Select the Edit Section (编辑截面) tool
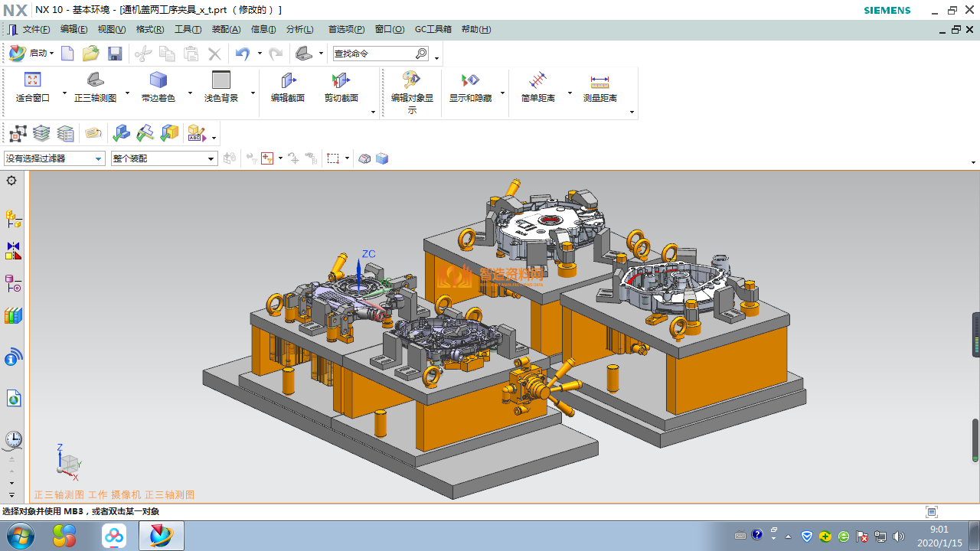The height and width of the screenshot is (551, 980). point(288,80)
